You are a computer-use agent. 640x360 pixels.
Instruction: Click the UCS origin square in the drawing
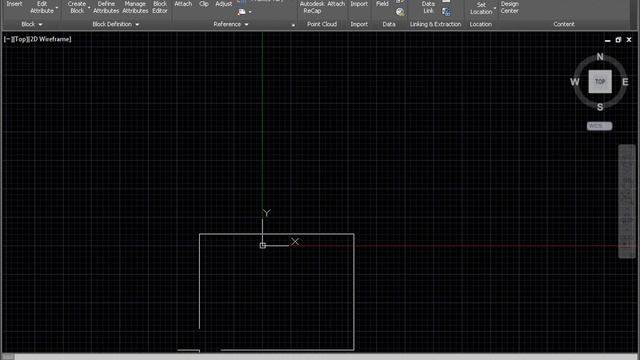click(x=262, y=245)
